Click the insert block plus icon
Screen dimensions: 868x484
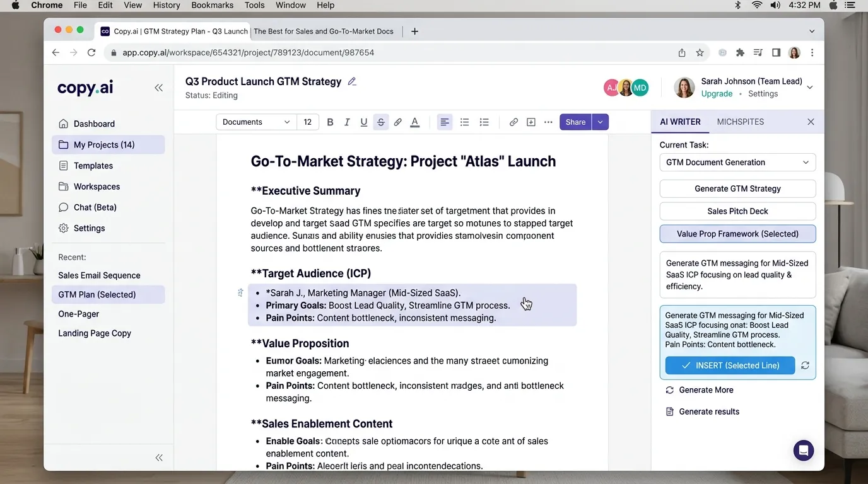[x=531, y=122]
